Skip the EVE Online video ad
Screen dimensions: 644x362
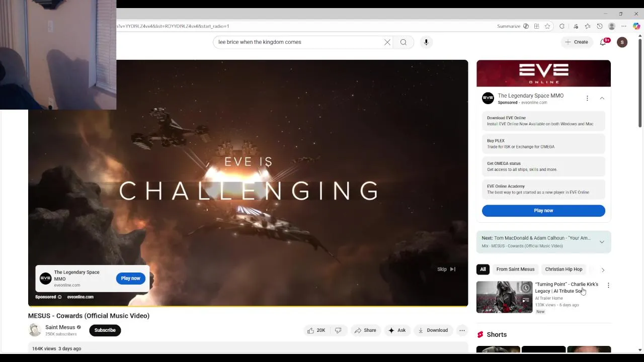(446, 269)
